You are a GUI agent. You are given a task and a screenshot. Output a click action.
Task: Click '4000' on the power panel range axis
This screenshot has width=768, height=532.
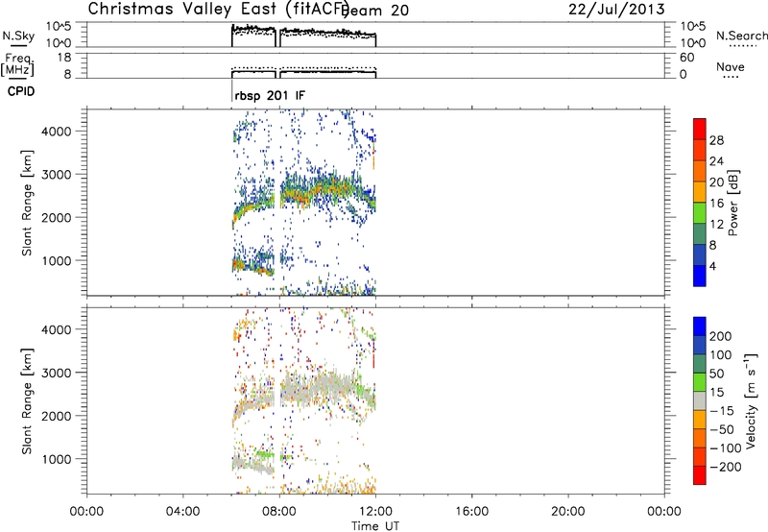[57, 132]
